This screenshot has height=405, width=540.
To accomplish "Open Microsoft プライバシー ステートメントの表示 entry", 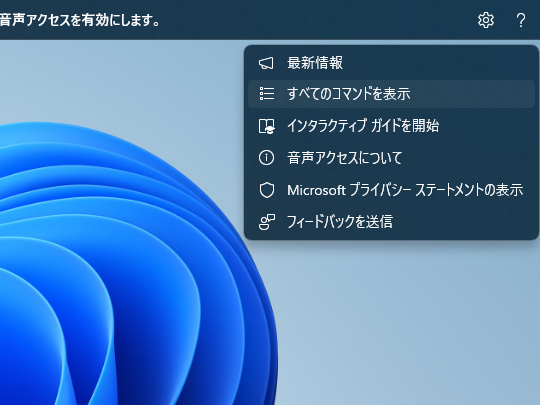I will (391, 190).
